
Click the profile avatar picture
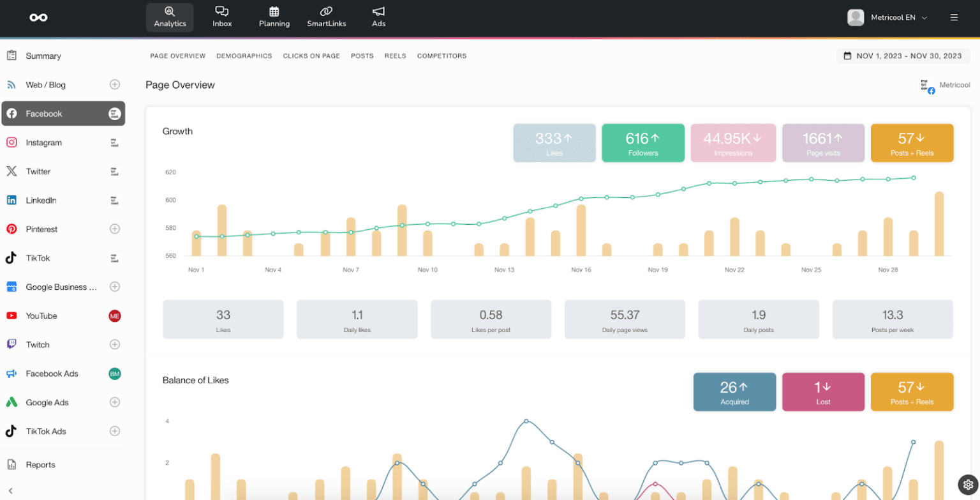pyautogui.click(x=856, y=17)
